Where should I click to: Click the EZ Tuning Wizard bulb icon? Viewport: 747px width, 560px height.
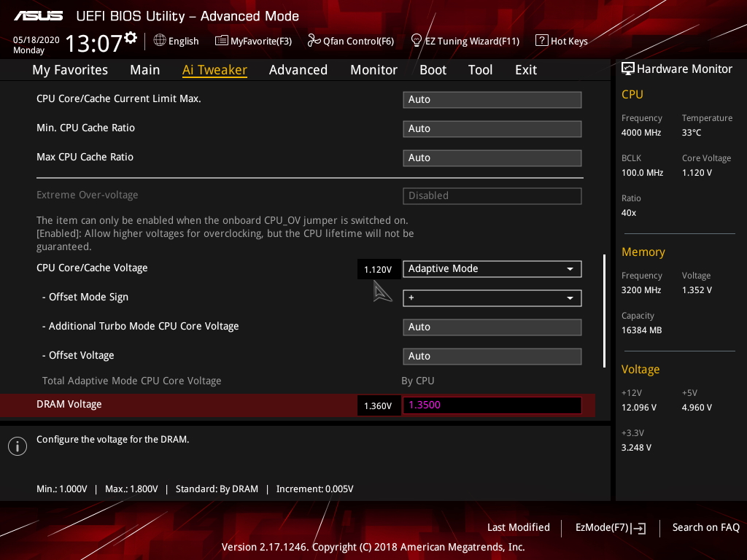pyautogui.click(x=416, y=41)
